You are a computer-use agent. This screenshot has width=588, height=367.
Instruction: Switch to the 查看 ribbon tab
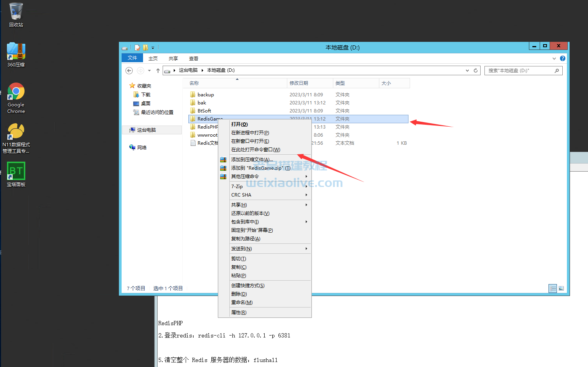[194, 58]
